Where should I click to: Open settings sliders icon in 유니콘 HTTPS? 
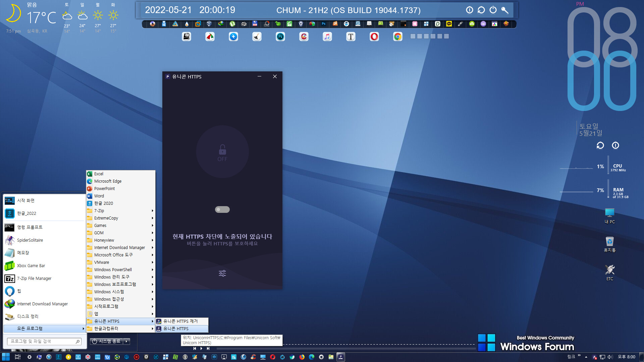(x=222, y=274)
